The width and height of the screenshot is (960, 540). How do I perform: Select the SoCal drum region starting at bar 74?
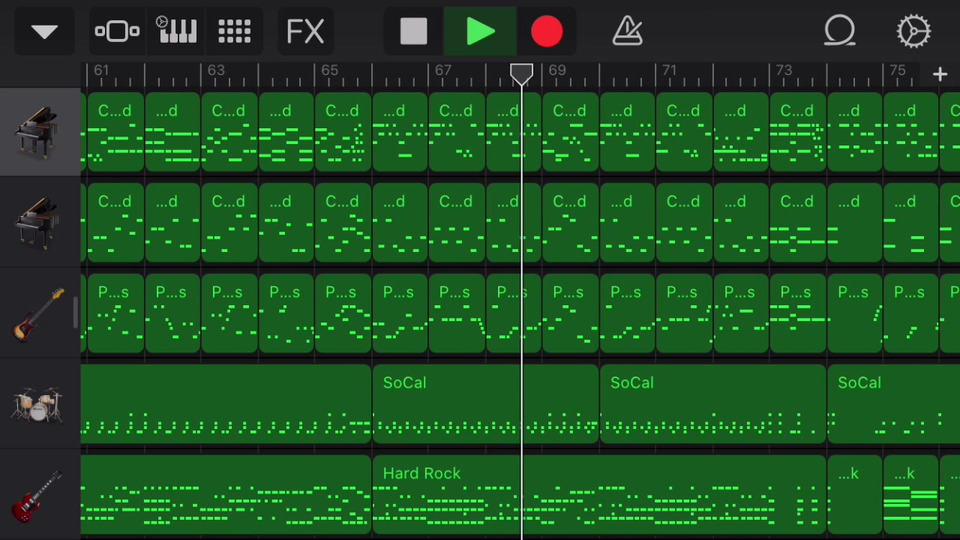coord(894,403)
